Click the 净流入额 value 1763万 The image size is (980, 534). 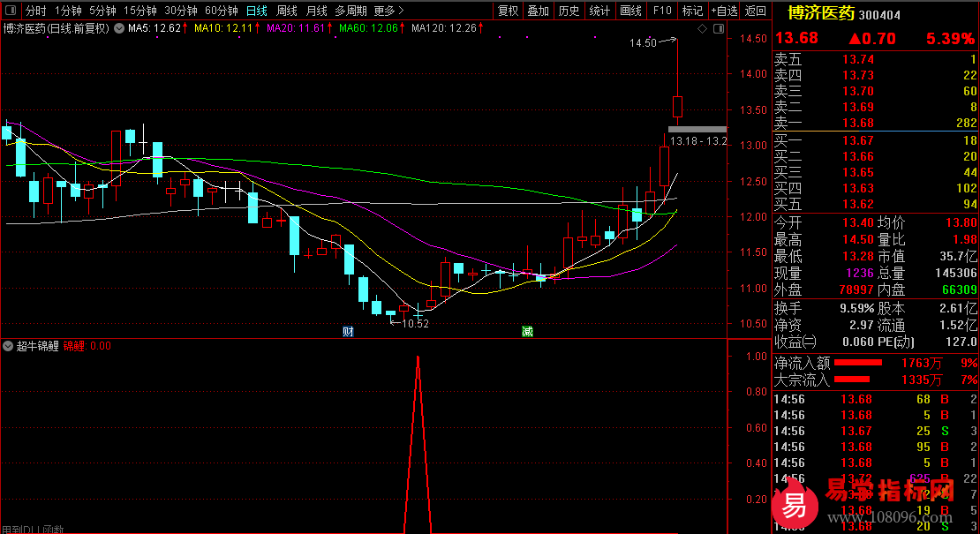pos(922,363)
